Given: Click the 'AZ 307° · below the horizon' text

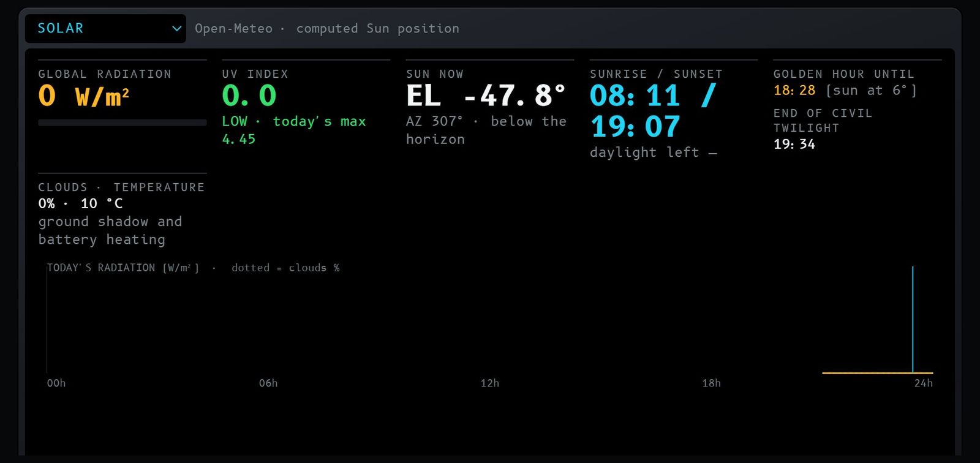Looking at the screenshot, I should pyautogui.click(x=486, y=130).
